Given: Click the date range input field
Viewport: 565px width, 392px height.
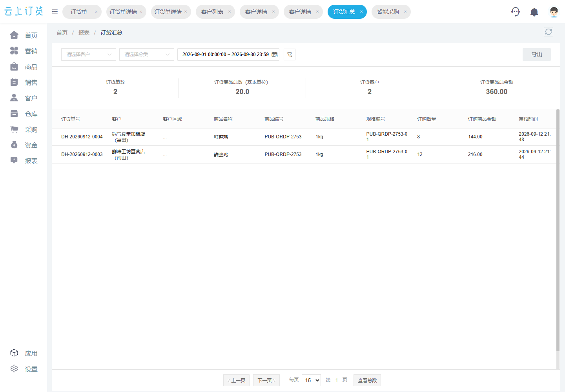Looking at the screenshot, I should point(228,54).
